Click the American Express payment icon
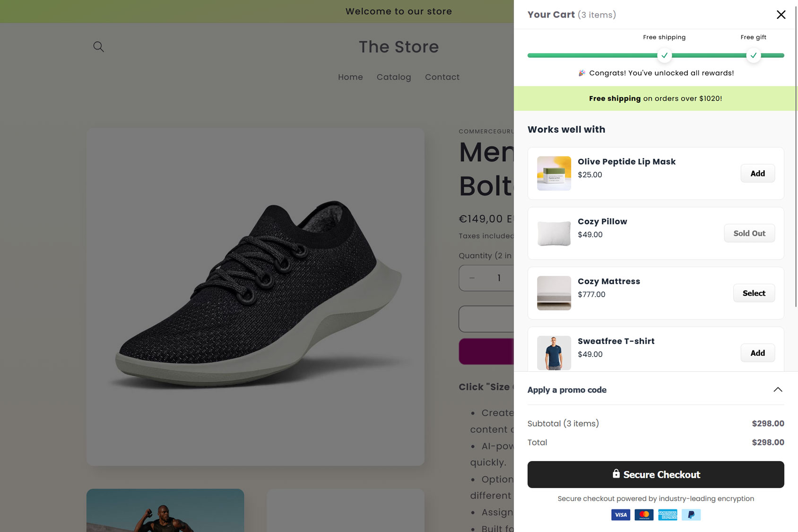 point(668,515)
